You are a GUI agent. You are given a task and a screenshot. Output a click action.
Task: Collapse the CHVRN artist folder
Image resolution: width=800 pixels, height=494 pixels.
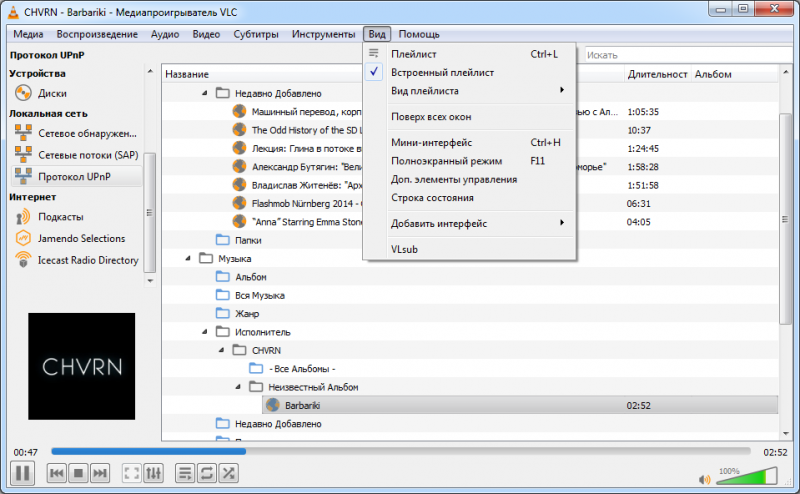tap(221, 350)
